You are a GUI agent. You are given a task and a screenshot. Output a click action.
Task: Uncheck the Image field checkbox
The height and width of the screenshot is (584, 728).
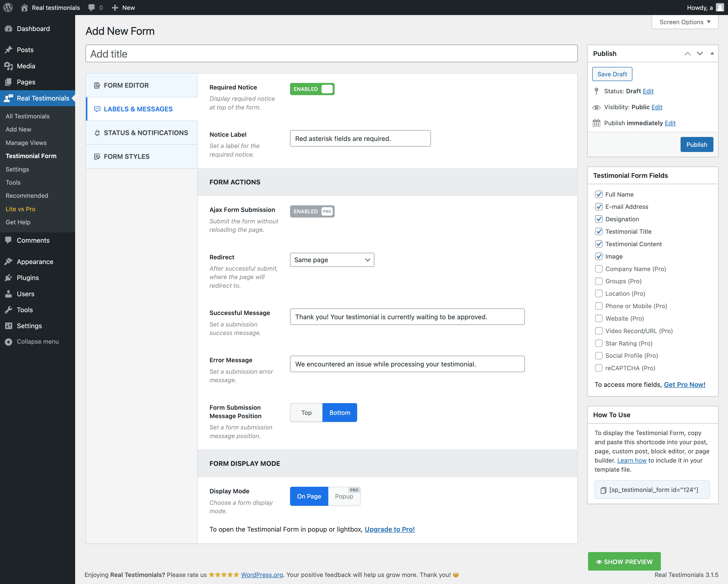click(599, 256)
